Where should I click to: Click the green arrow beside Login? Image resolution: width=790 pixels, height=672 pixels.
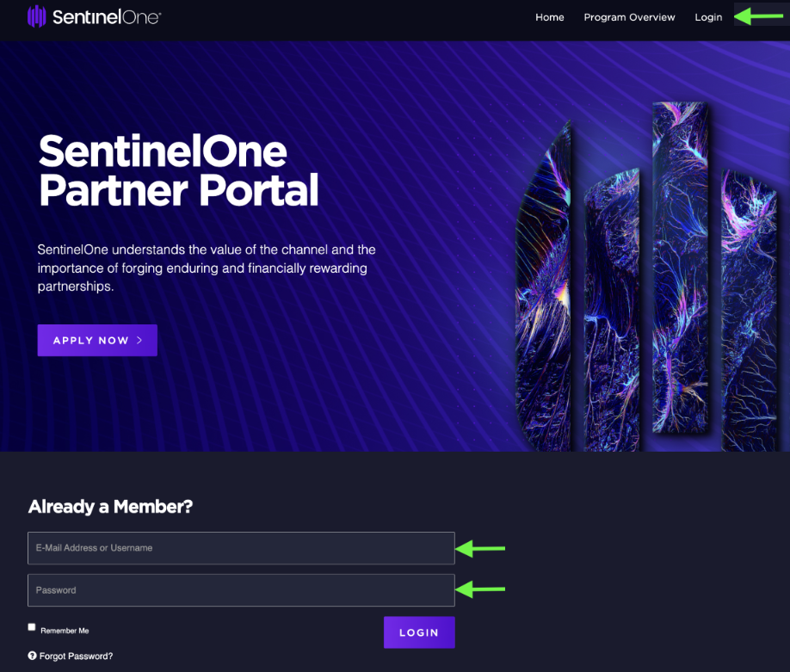[x=759, y=16]
